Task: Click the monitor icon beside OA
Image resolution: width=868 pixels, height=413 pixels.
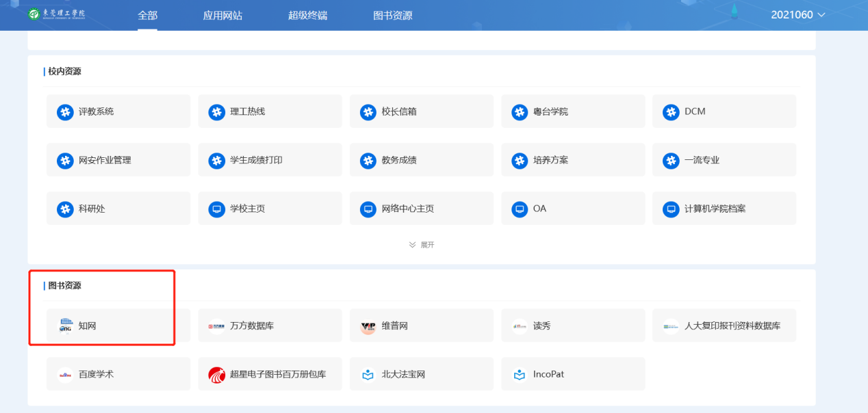Action: [x=520, y=209]
